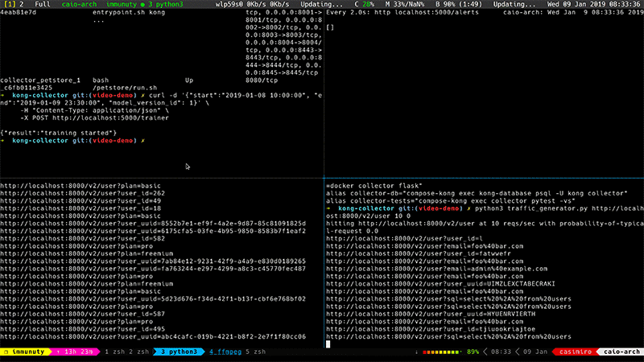
Task: Click '08:33' time in tmux status bar
Action: click(501, 352)
